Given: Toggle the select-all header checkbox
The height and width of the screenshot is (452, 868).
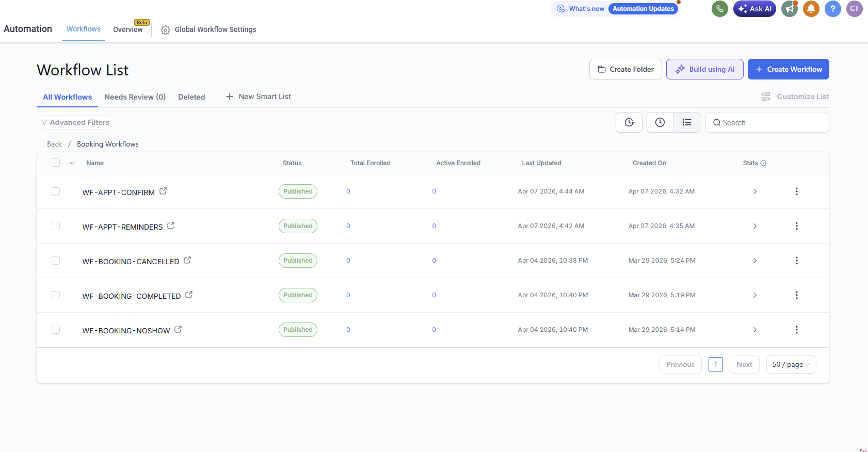Looking at the screenshot, I should pos(56,163).
